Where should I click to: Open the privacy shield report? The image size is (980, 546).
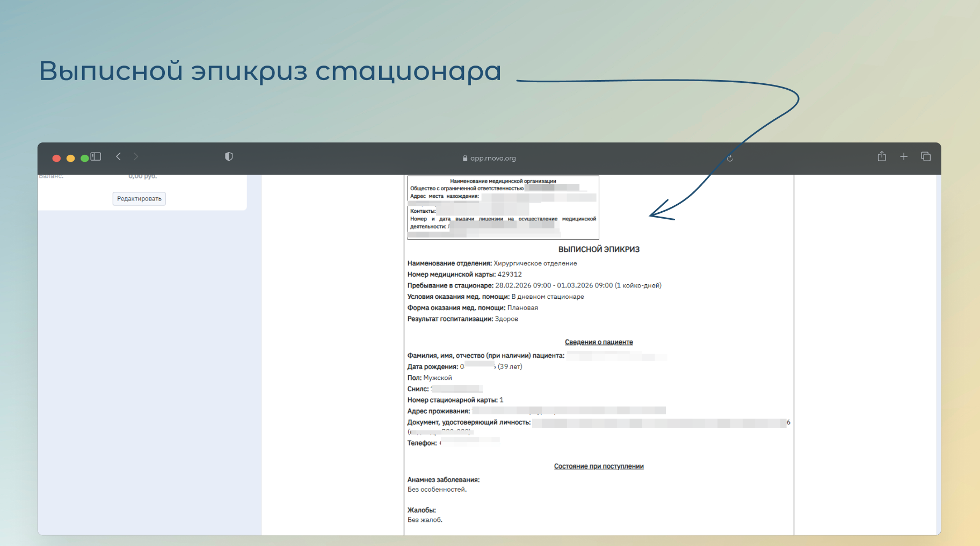pyautogui.click(x=229, y=156)
